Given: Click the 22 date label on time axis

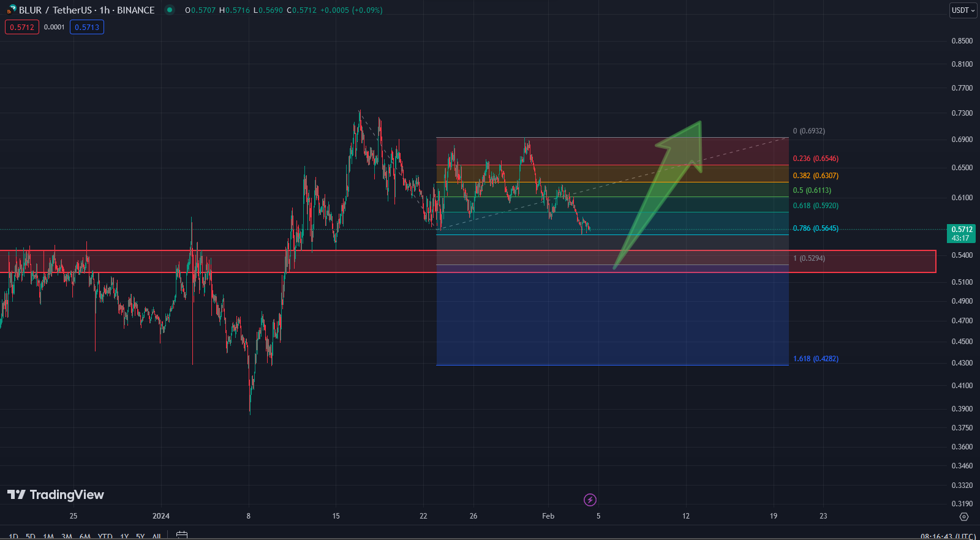Looking at the screenshot, I should point(423,516).
